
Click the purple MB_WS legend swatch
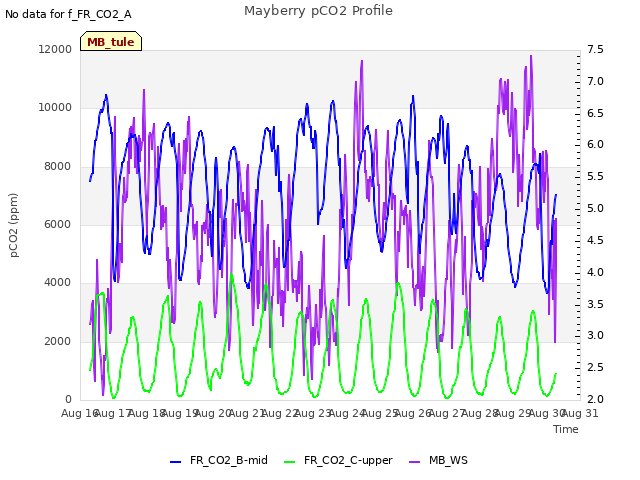pyautogui.click(x=414, y=462)
